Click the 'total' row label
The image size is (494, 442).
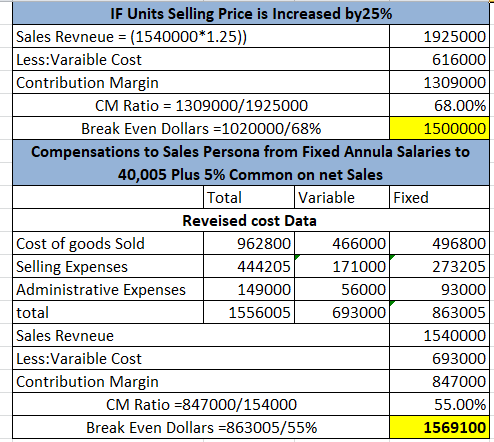coord(108,312)
